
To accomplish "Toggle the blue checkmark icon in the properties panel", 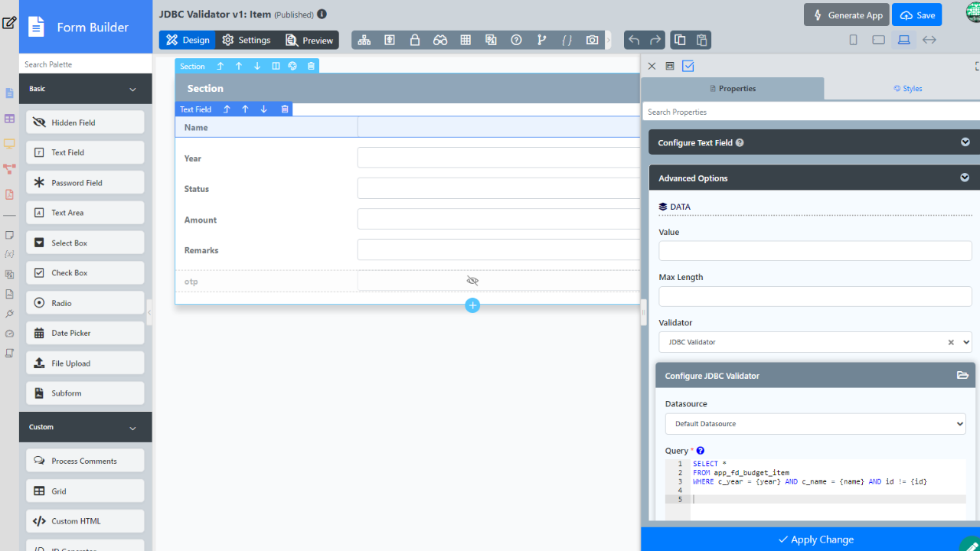I will point(688,67).
